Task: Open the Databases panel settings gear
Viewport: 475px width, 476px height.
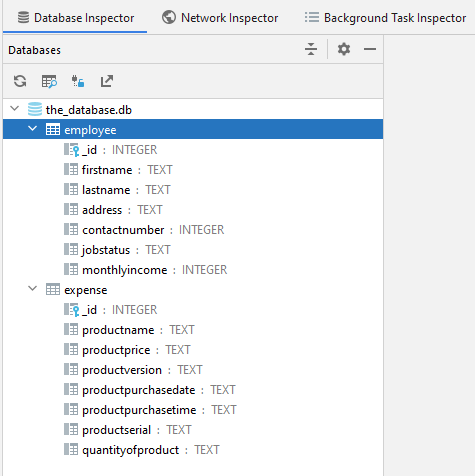Action: point(344,49)
